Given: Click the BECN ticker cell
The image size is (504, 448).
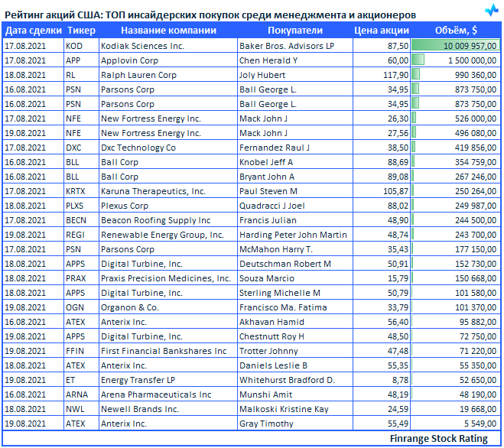Looking at the screenshot, I should pyautogui.click(x=81, y=220).
